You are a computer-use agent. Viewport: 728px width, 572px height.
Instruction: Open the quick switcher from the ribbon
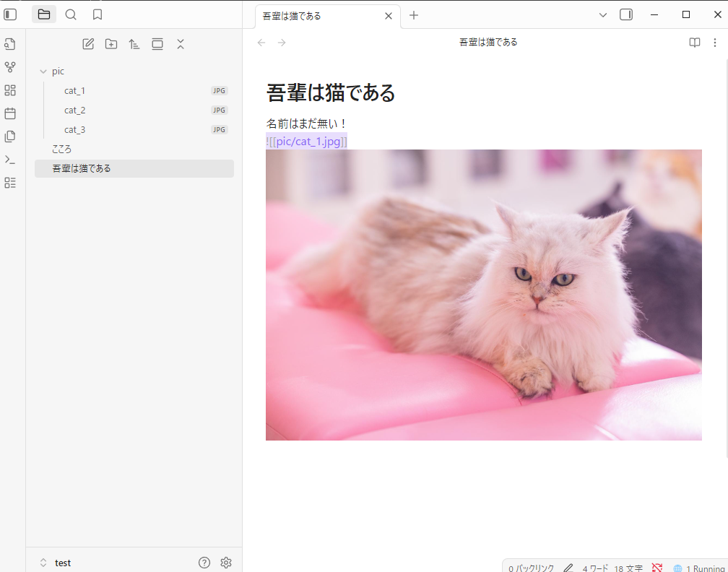(10, 44)
